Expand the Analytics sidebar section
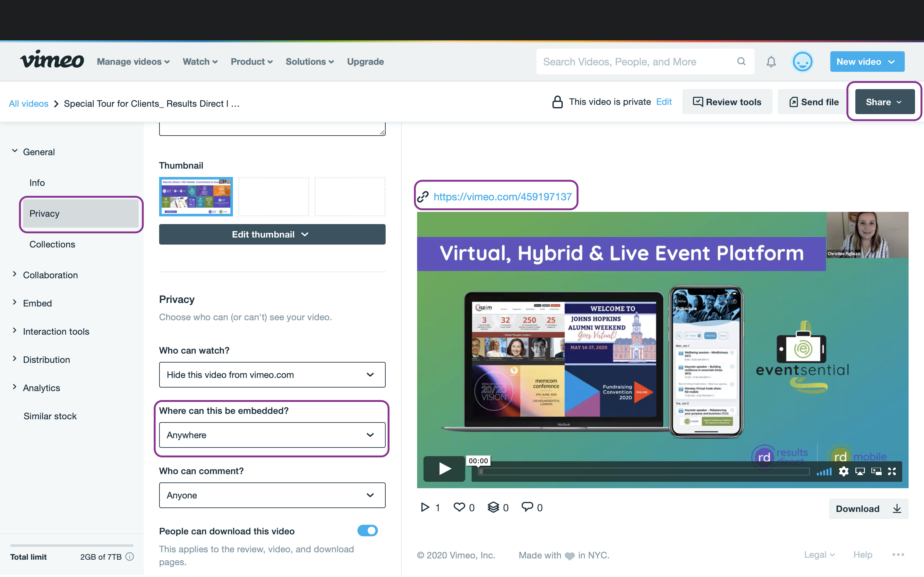Screen dimensions: 924x577 41,388
